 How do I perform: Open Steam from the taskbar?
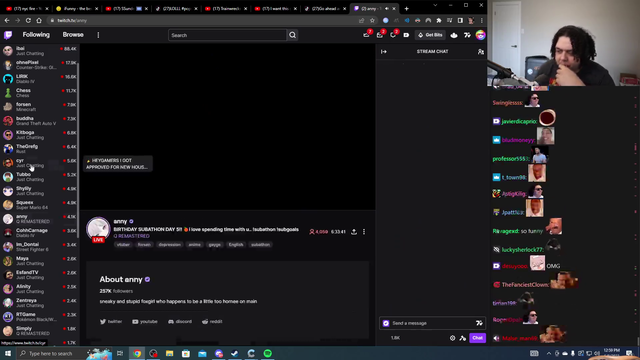click(x=235, y=353)
